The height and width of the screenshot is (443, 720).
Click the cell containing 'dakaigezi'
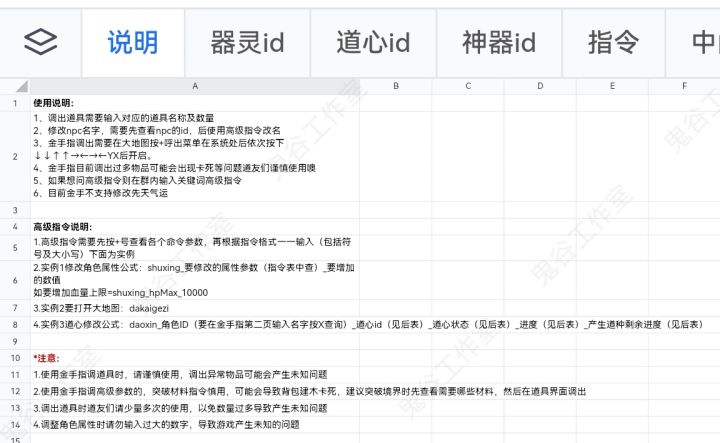195,308
